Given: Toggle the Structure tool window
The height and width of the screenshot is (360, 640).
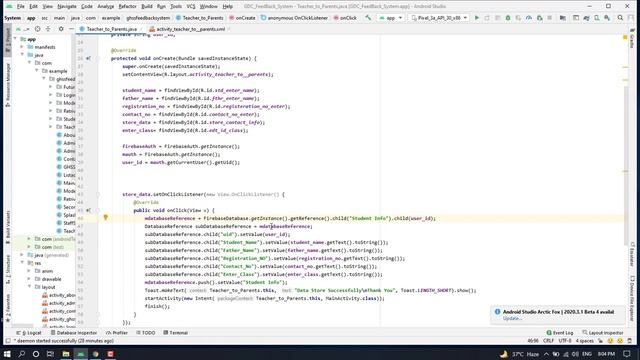Looking at the screenshot, I should click(7, 269).
